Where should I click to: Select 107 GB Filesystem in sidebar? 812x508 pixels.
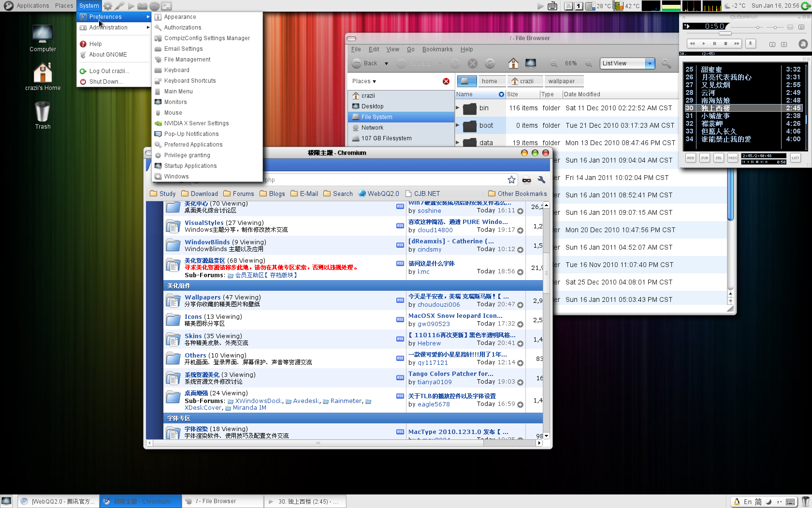[401, 138]
